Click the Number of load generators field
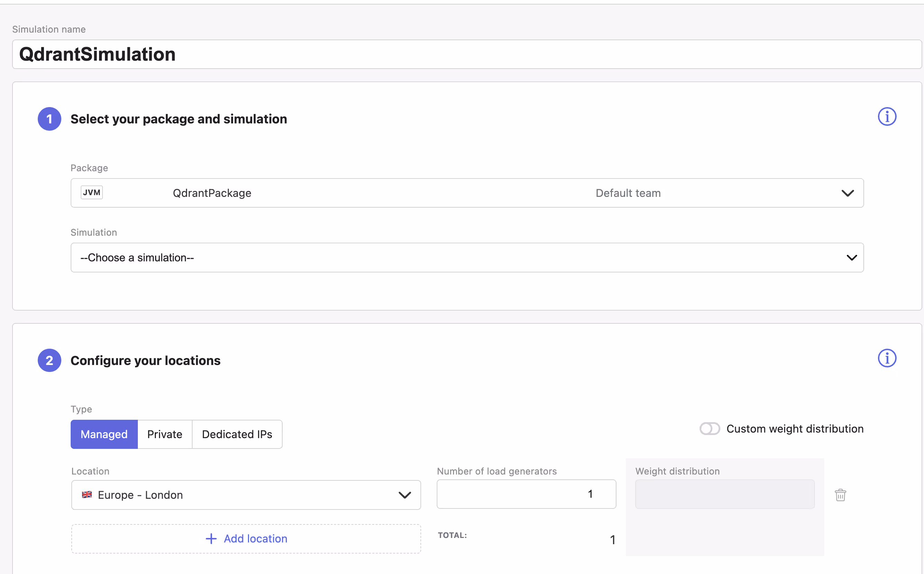The image size is (924, 574). pos(526,494)
